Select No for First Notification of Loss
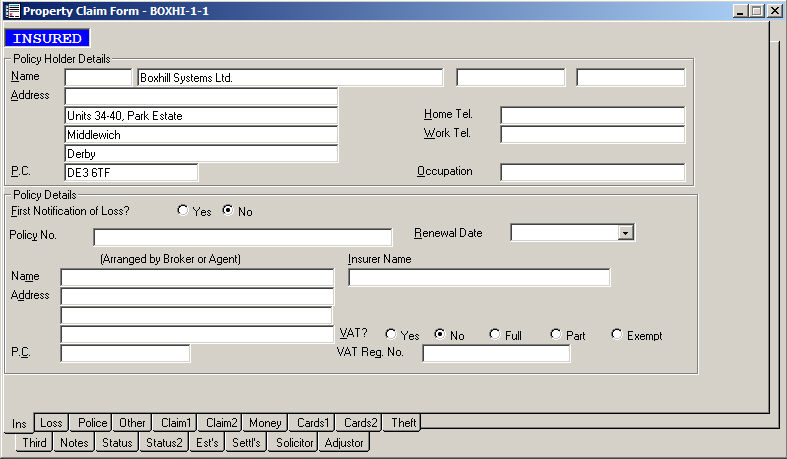Viewport: 787px width, 459px height. coord(228,211)
